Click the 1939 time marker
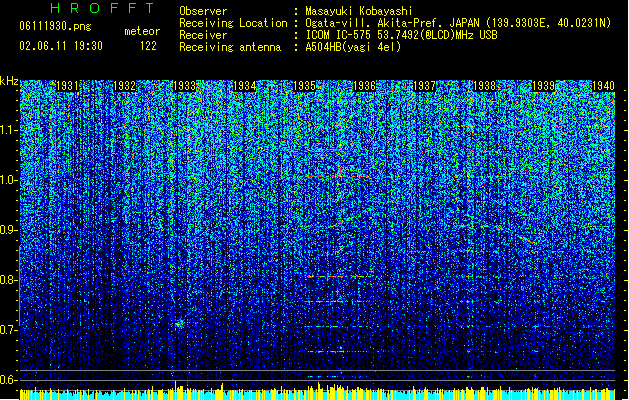The width and height of the screenshot is (629, 400). point(544,86)
